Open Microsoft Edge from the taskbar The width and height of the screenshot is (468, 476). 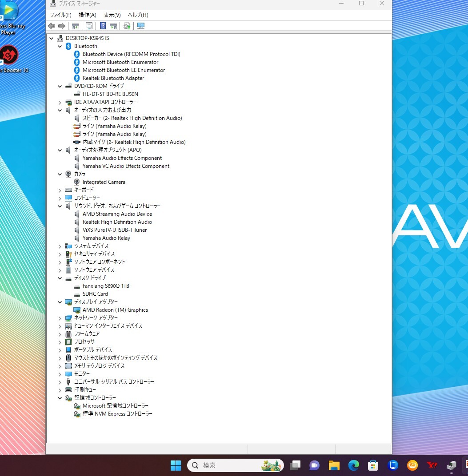coord(353,465)
